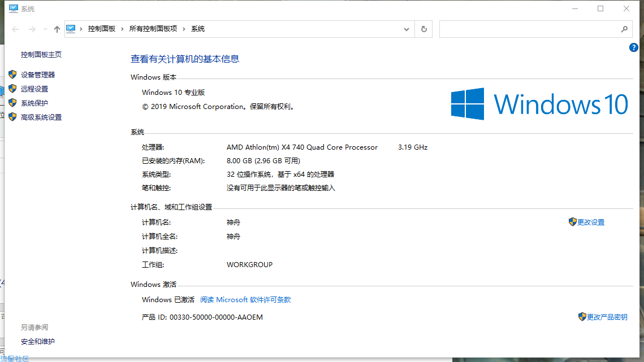This screenshot has width=644, height=362.
Task: Open 所有控制面板项 in the breadcrumb
Action: pos(153,29)
